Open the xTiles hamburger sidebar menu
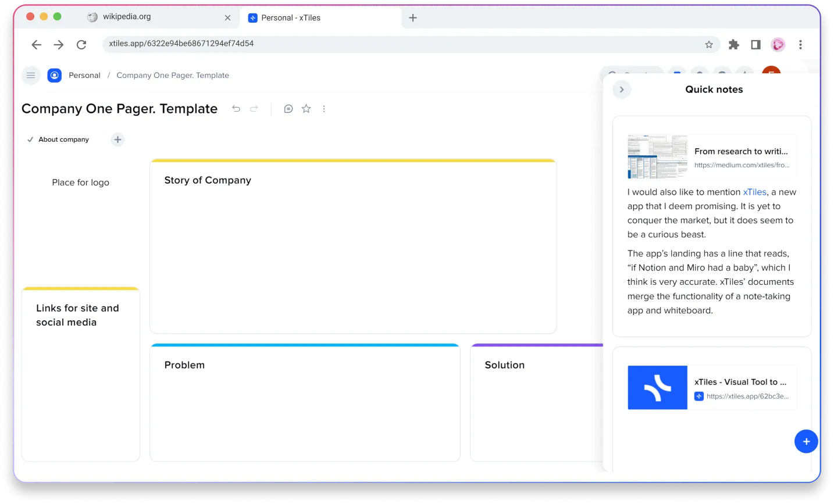This screenshot has width=834, height=504. click(31, 76)
